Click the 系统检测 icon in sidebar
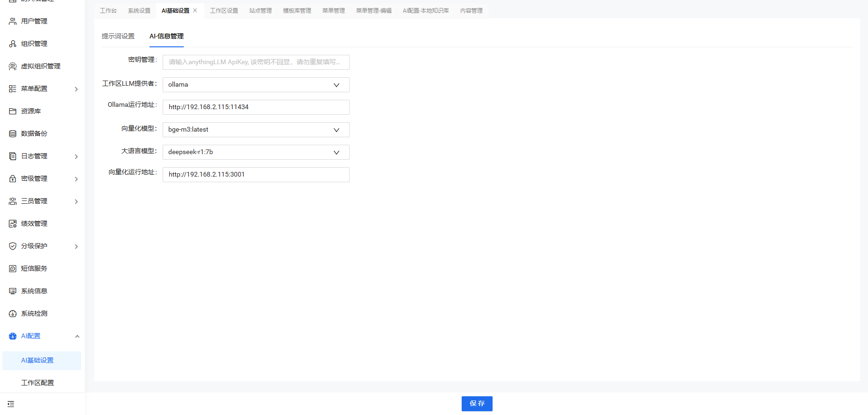The width and height of the screenshot is (868, 415). click(13, 313)
